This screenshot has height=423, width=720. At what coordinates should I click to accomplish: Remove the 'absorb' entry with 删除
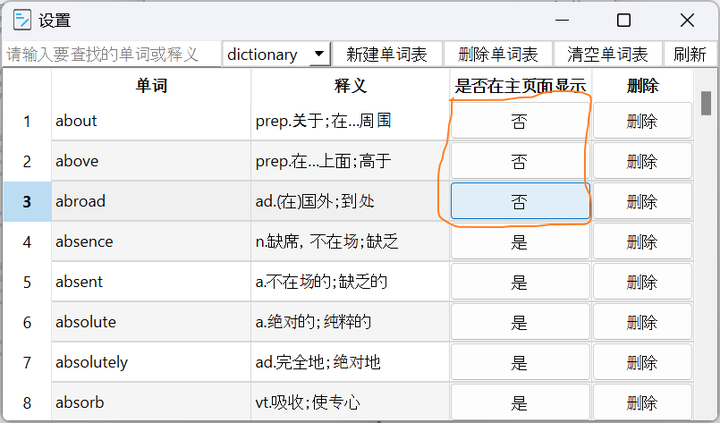click(x=641, y=402)
